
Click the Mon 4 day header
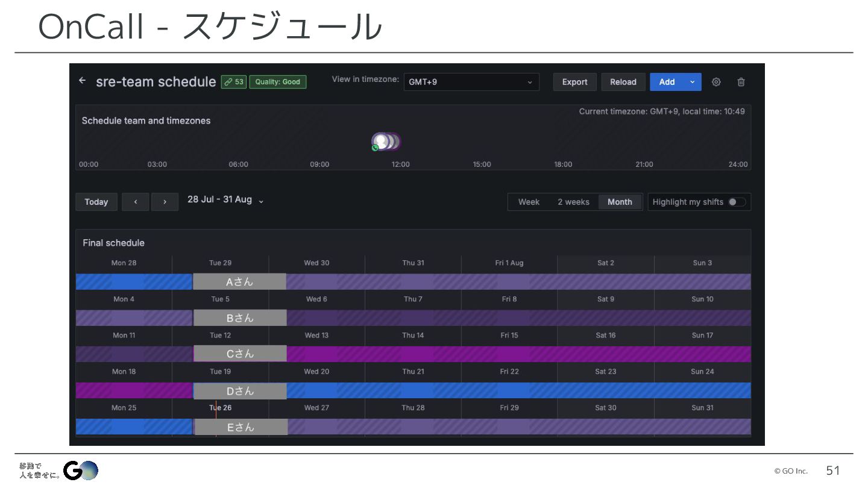tap(124, 299)
